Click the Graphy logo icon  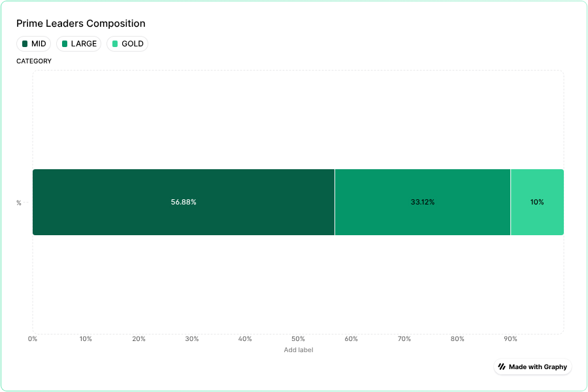tap(502, 367)
